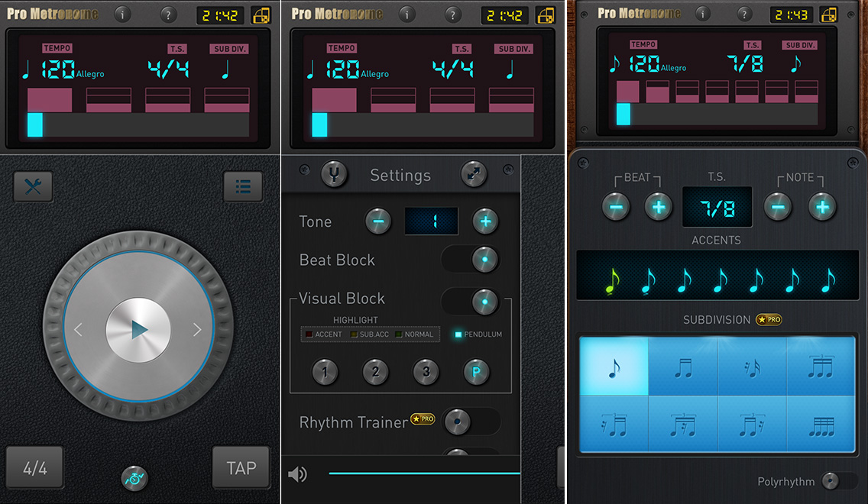Open the playlist list button
This screenshot has width=868, height=504.
(243, 186)
